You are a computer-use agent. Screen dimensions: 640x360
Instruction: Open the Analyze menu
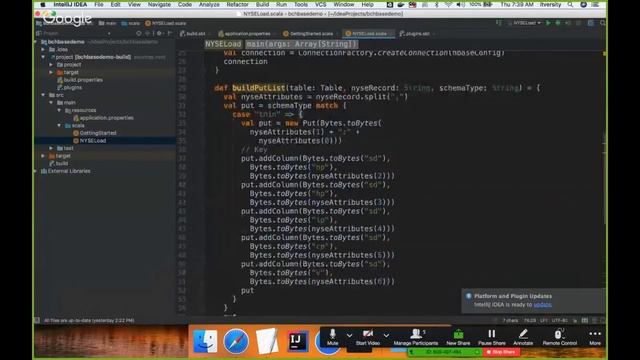[209, 4]
